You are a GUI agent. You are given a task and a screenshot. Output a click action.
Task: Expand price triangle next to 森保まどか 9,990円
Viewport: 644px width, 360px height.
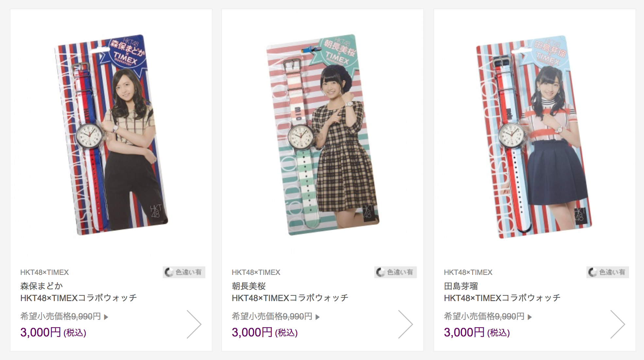tap(106, 317)
